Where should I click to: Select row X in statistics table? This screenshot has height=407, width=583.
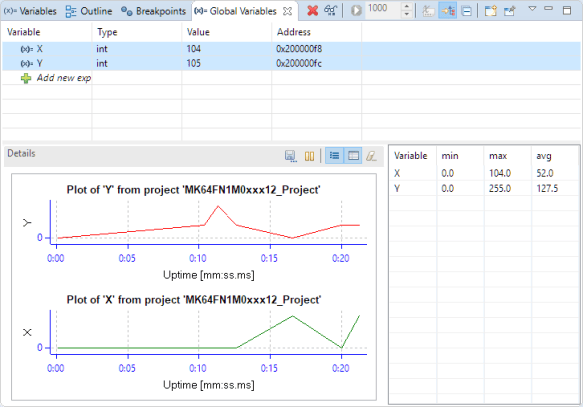click(484, 173)
